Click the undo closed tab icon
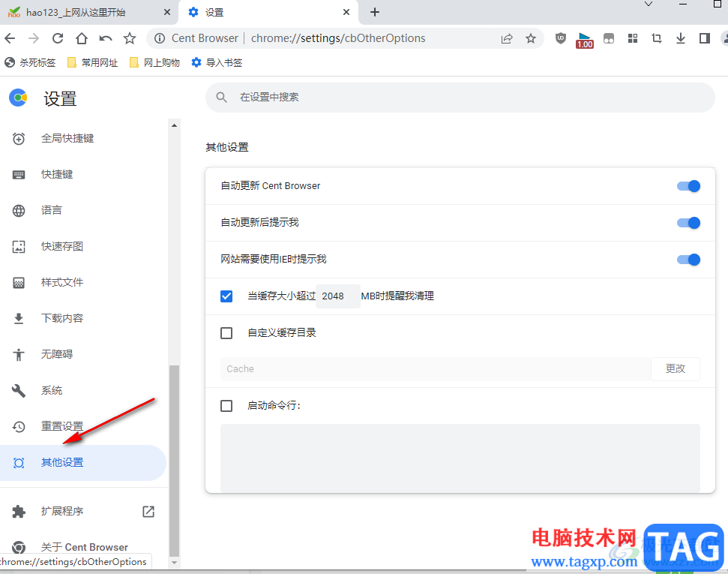728x574 pixels. [106, 38]
